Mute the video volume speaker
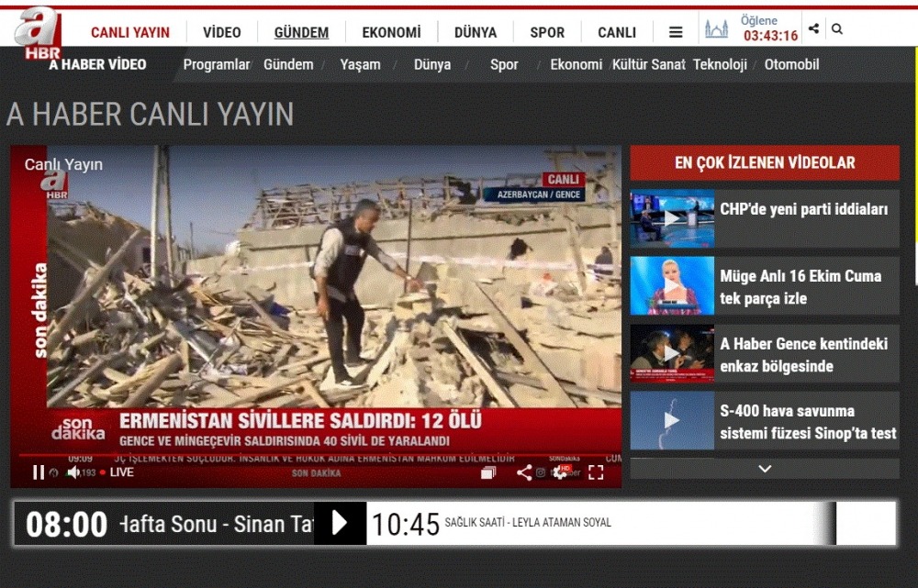Viewport: 918px width, 588px height. (73, 472)
